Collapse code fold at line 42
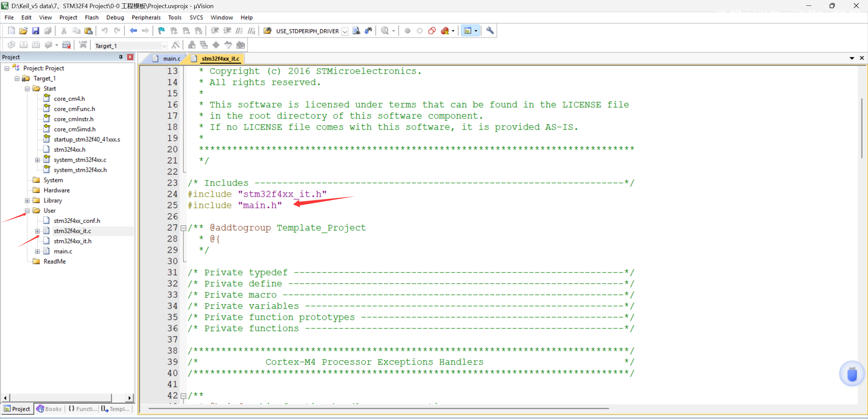The height and width of the screenshot is (419, 868). 184,396
